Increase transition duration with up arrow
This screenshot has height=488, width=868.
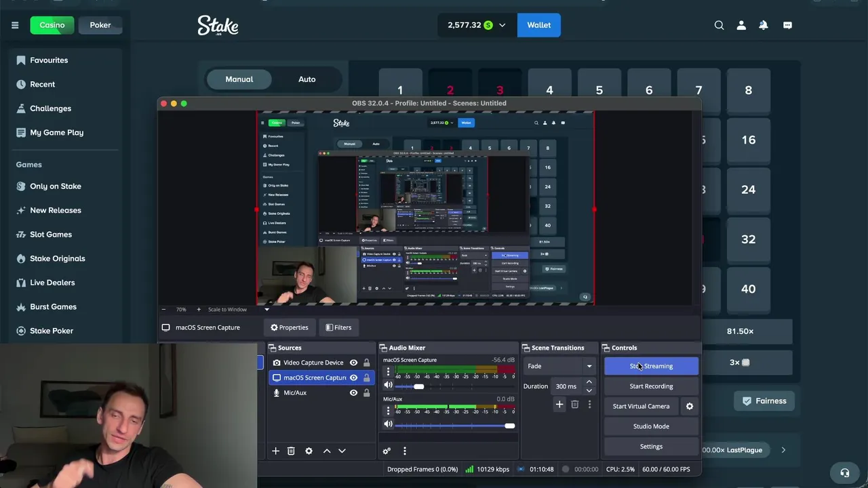coord(589,382)
